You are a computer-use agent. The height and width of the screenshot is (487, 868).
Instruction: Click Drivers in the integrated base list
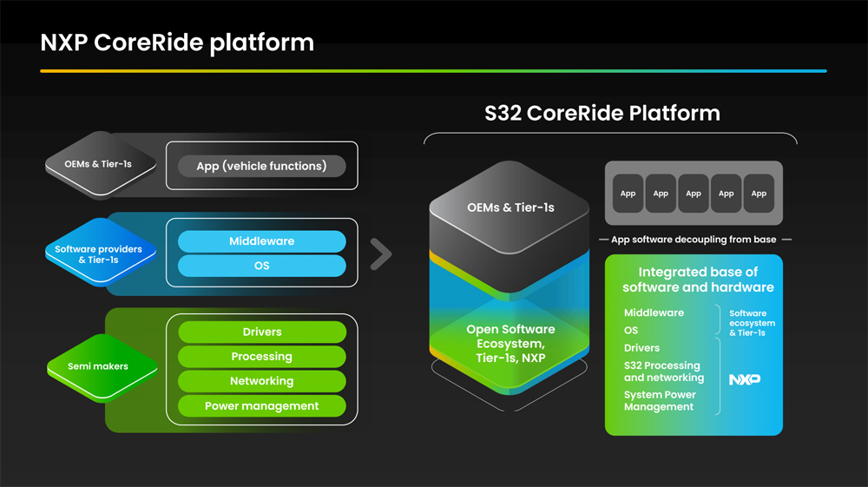(x=641, y=348)
